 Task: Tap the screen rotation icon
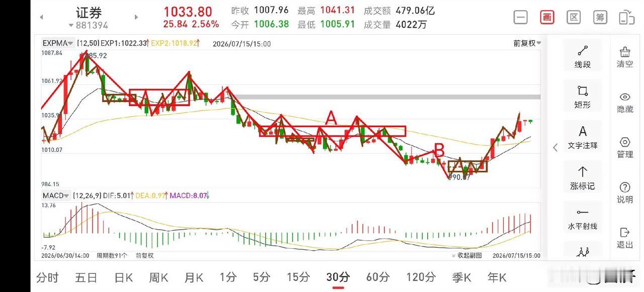coord(626,17)
